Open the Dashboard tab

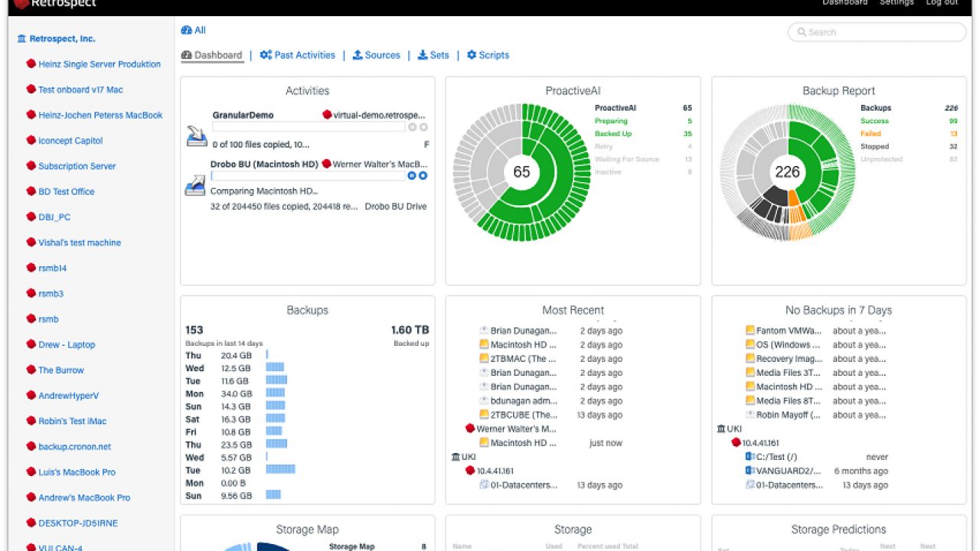[211, 55]
